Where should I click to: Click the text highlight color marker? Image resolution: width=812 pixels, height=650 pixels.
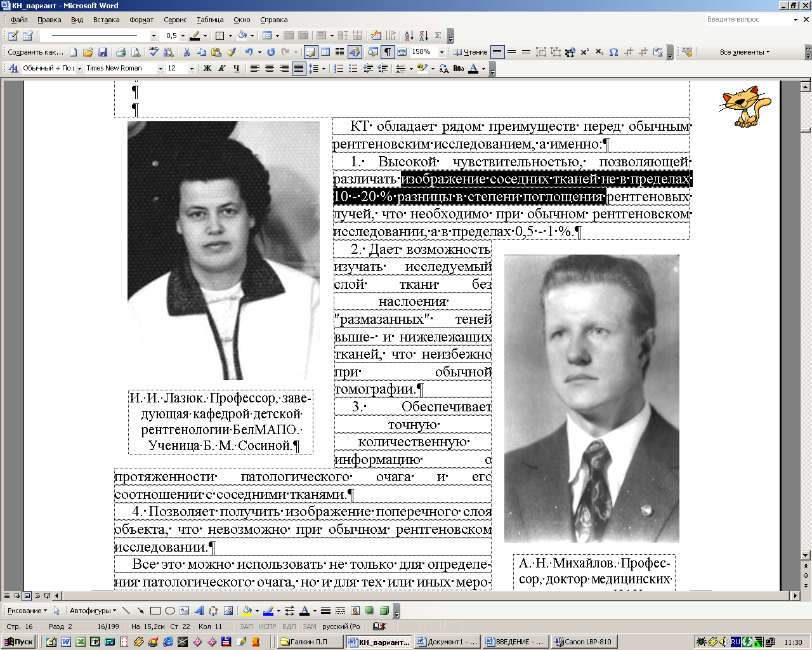pyautogui.click(x=422, y=68)
